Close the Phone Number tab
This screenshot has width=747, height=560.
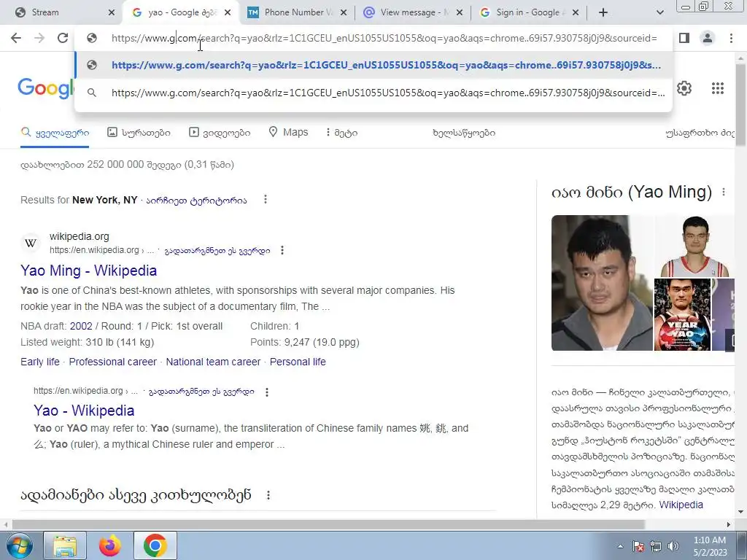(343, 12)
